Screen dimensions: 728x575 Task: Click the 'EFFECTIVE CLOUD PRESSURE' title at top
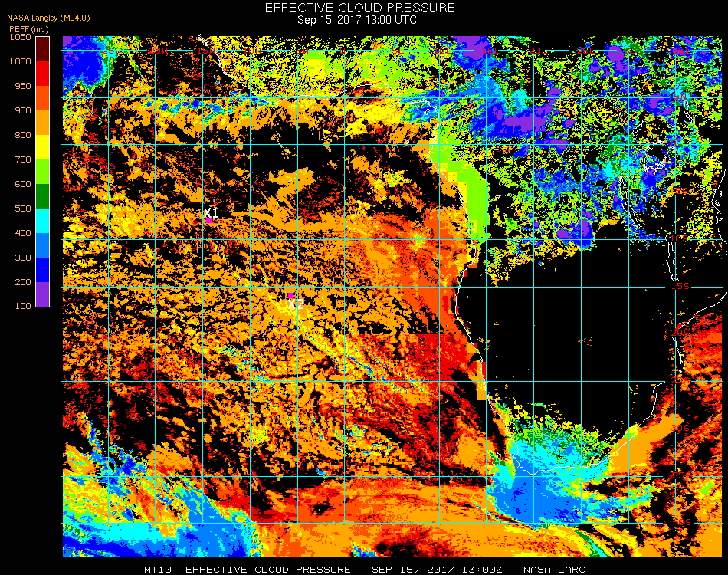click(x=360, y=8)
